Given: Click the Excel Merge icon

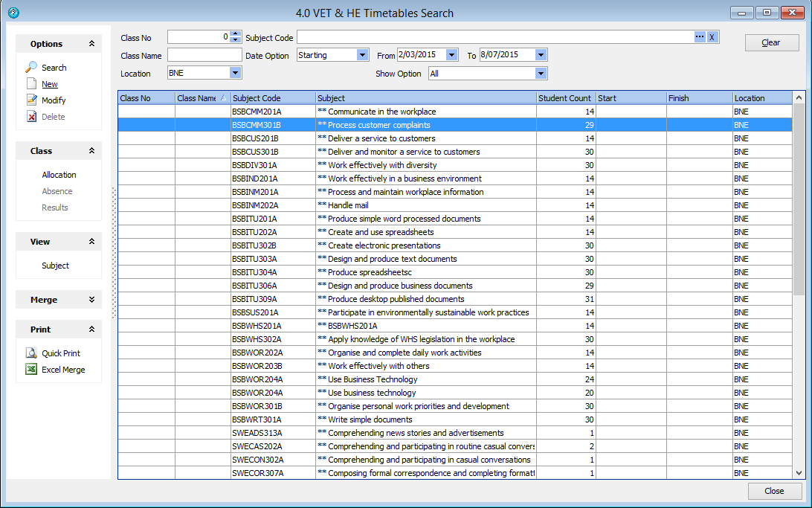Looking at the screenshot, I should (x=31, y=370).
